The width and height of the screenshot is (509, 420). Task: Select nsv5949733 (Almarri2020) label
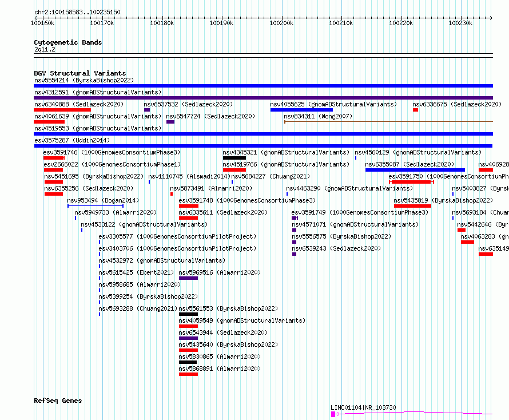(116, 212)
